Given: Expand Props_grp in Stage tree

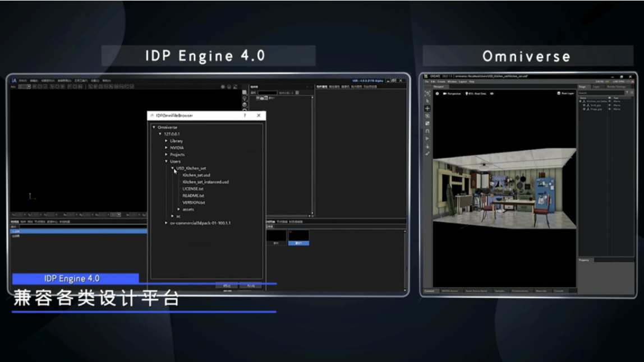Looking at the screenshot, I should pyautogui.click(x=584, y=109).
